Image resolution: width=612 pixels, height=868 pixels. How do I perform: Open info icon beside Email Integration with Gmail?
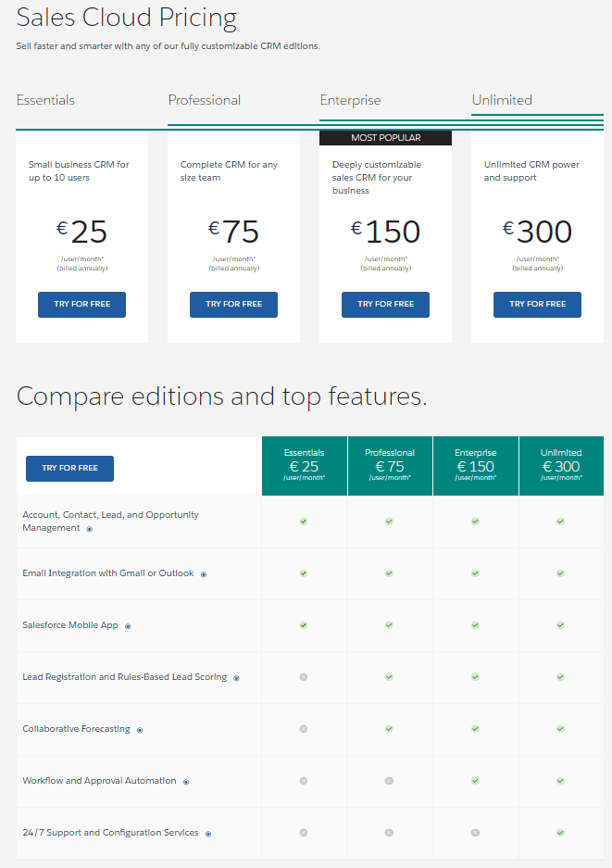pos(204,574)
